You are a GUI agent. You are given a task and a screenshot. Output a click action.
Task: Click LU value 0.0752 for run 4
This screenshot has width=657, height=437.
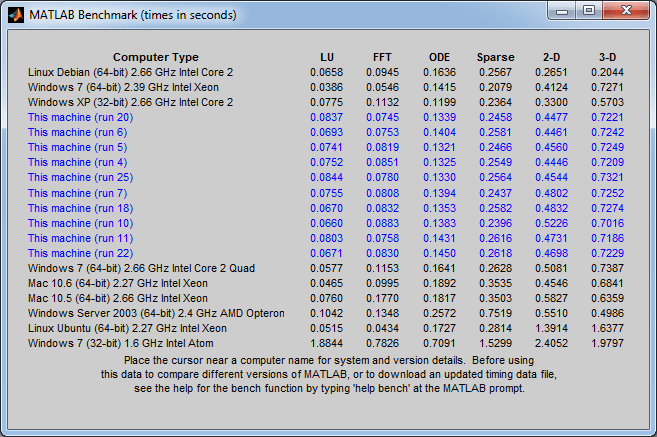click(x=326, y=162)
